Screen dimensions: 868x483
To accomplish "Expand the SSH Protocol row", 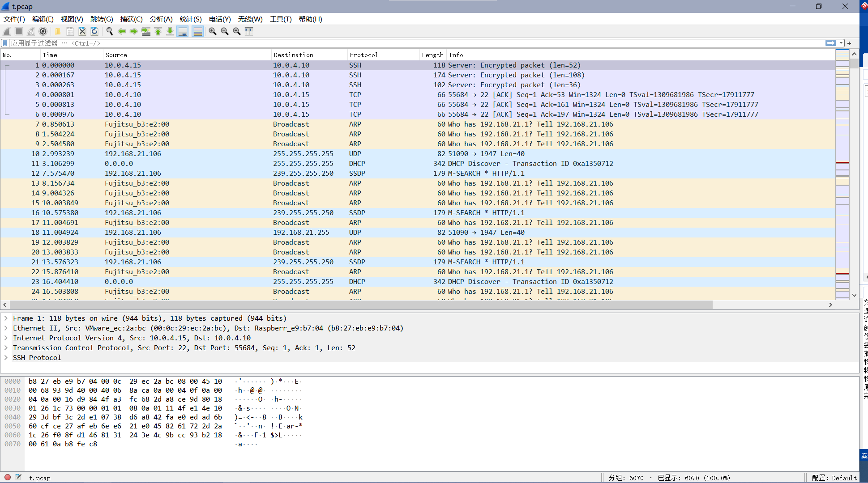I will coord(6,358).
